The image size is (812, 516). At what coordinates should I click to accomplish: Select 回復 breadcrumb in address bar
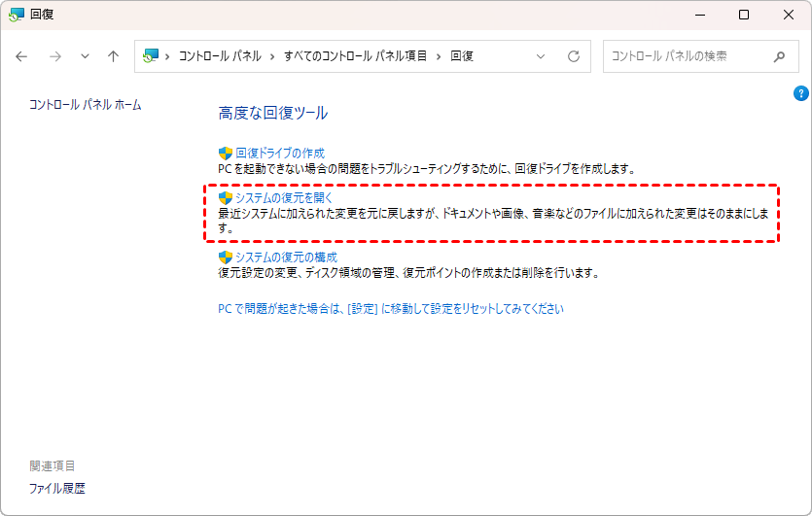(462, 56)
